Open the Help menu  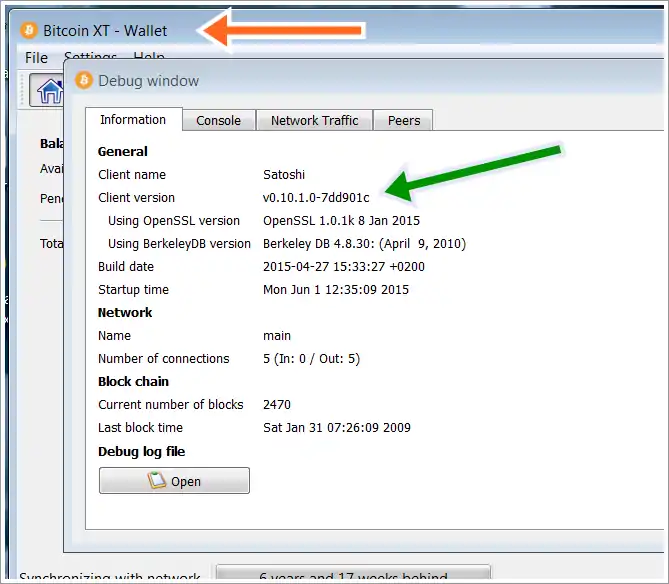click(x=149, y=57)
